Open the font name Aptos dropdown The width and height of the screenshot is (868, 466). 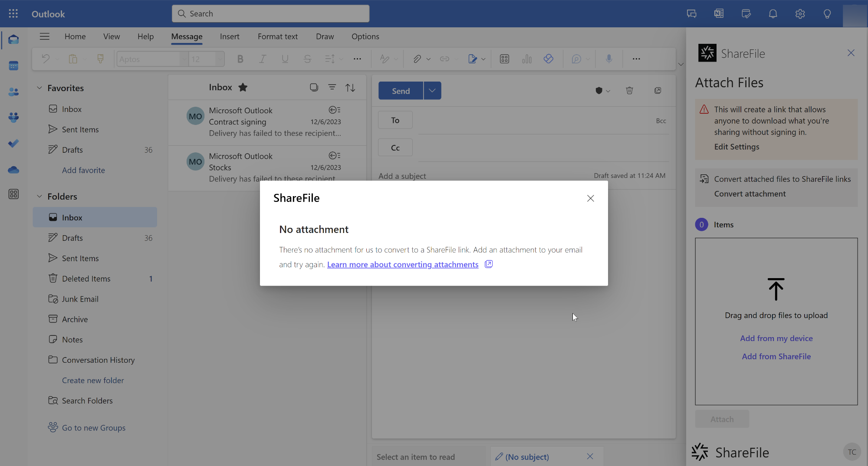pos(184,59)
